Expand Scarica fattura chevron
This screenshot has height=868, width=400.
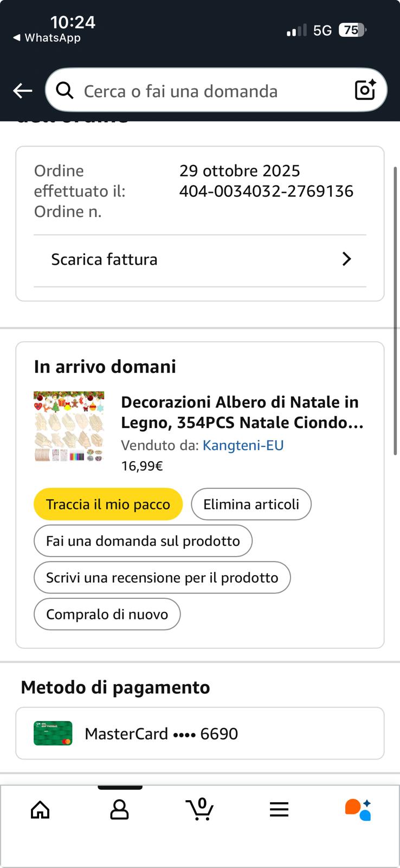347,259
